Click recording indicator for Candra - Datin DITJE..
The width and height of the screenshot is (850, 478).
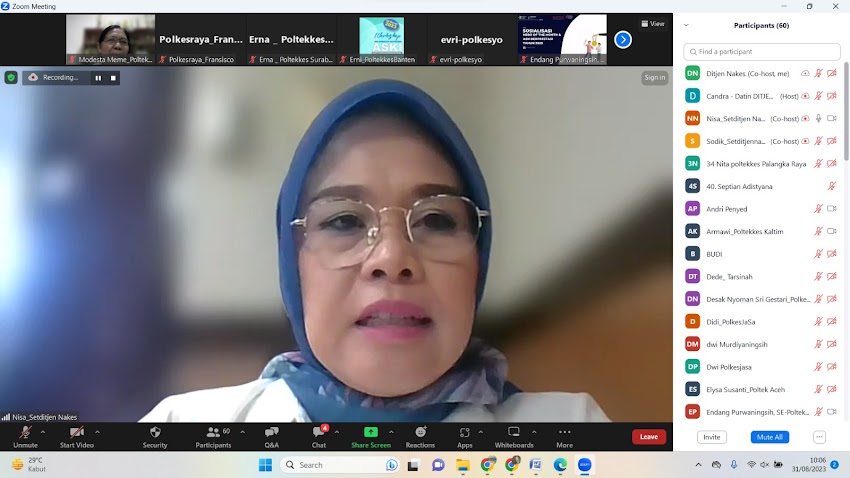806,96
